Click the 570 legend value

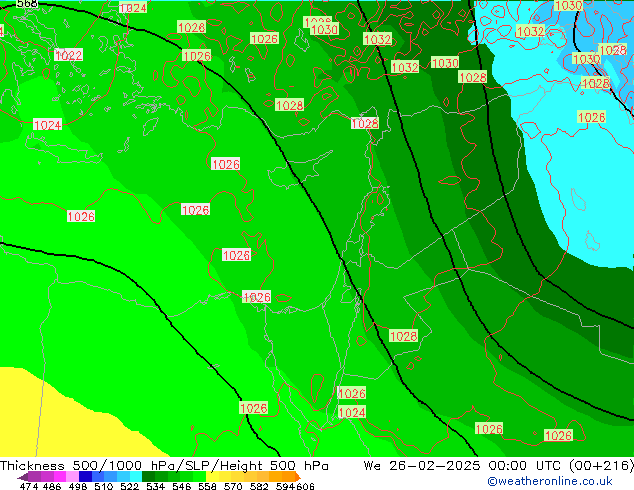tap(233, 486)
